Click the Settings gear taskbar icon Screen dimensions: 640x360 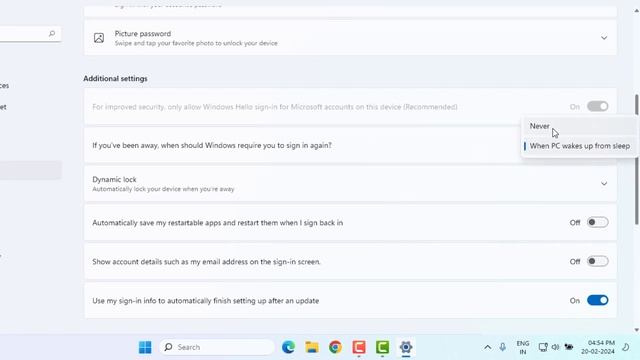pos(406,347)
